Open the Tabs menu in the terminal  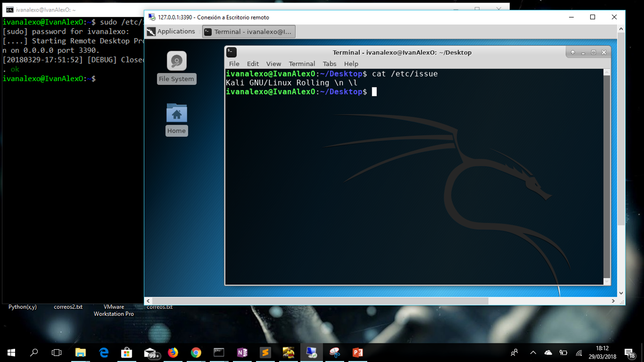[x=330, y=63]
